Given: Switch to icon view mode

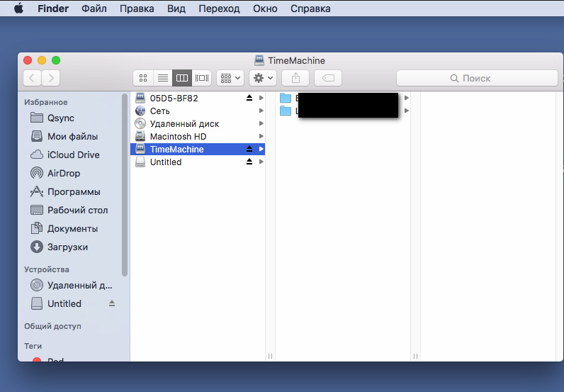Looking at the screenshot, I should pos(143,78).
